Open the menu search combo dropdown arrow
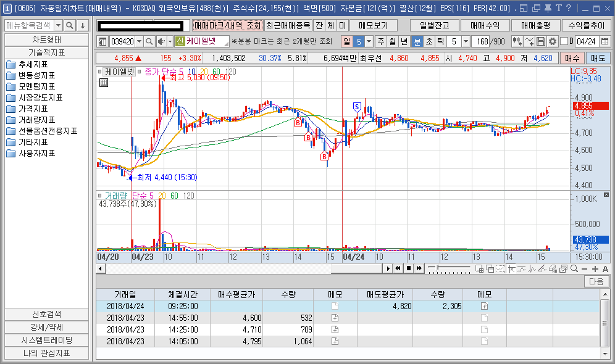The height and width of the screenshot is (364, 615). click(x=59, y=25)
